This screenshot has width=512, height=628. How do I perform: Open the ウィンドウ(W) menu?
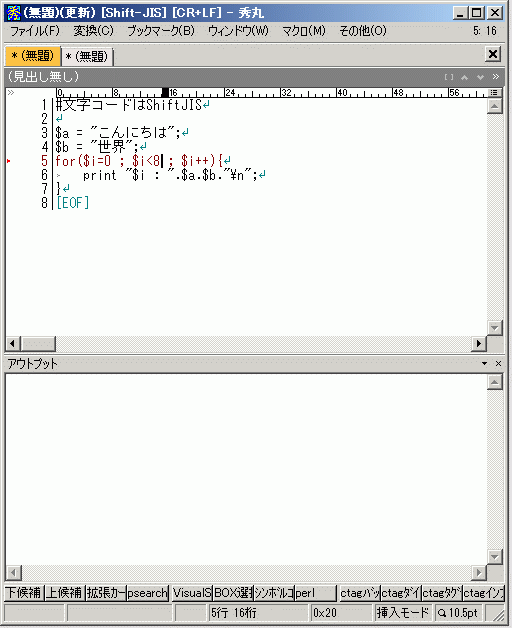[238, 31]
